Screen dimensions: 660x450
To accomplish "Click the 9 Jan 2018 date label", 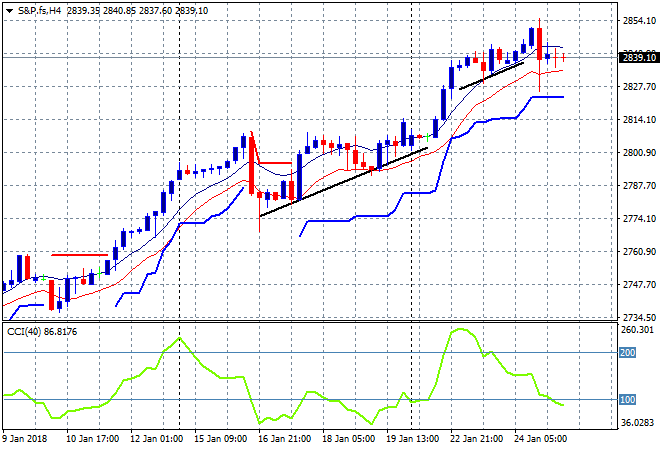I will [x=25, y=439].
